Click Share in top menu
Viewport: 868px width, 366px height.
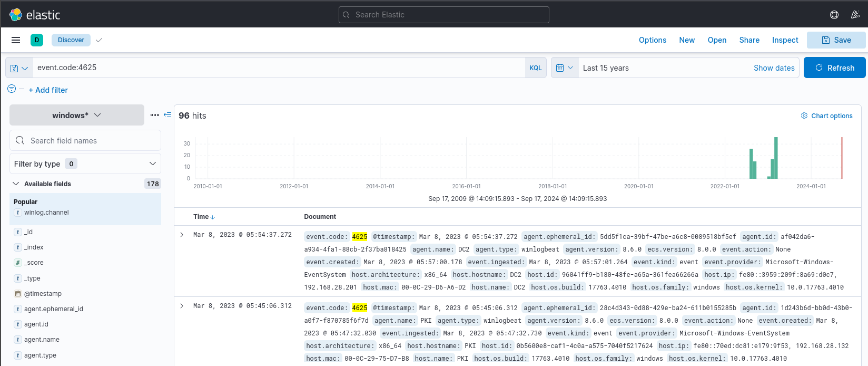[749, 40]
